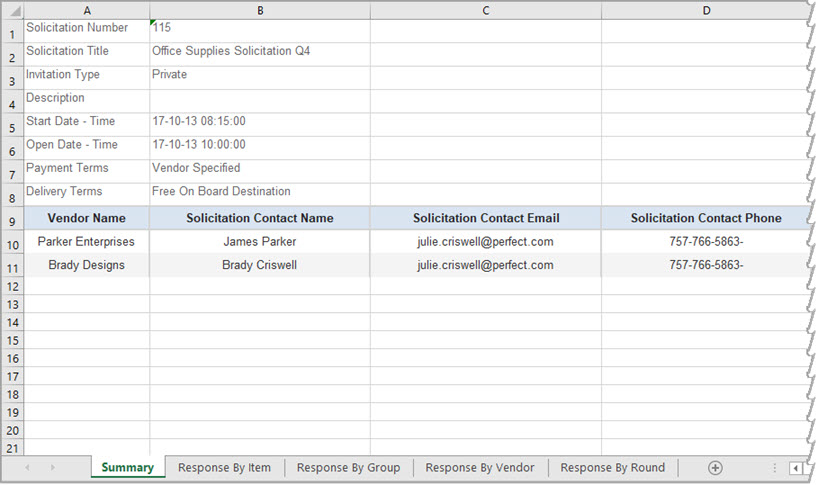Click the Invitation Type label cell
818x485 pixels.
(87, 78)
